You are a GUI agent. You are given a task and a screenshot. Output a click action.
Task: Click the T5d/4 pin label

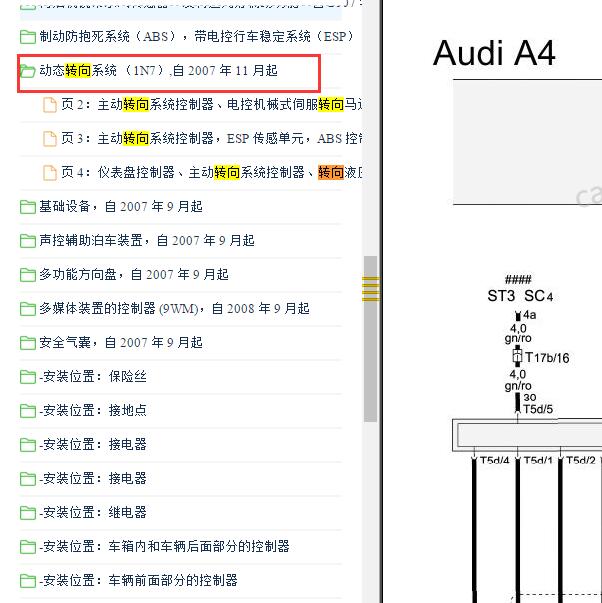(x=495, y=460)
